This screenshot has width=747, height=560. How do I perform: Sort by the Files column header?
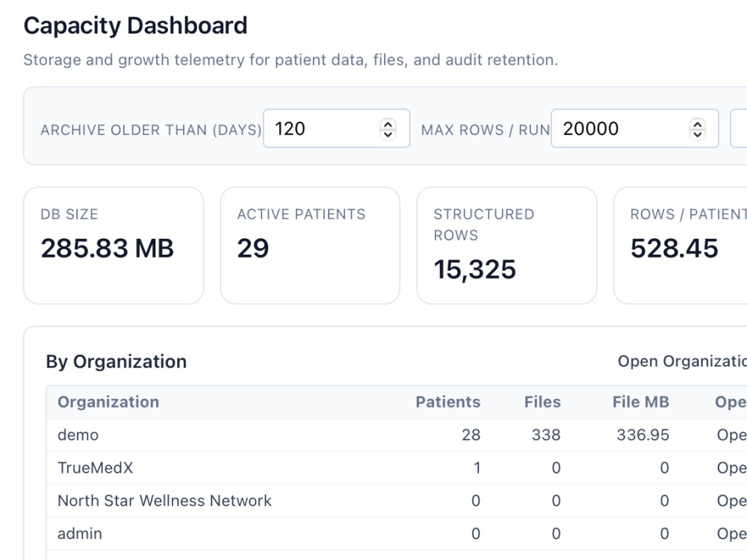[x=542, y=402]
